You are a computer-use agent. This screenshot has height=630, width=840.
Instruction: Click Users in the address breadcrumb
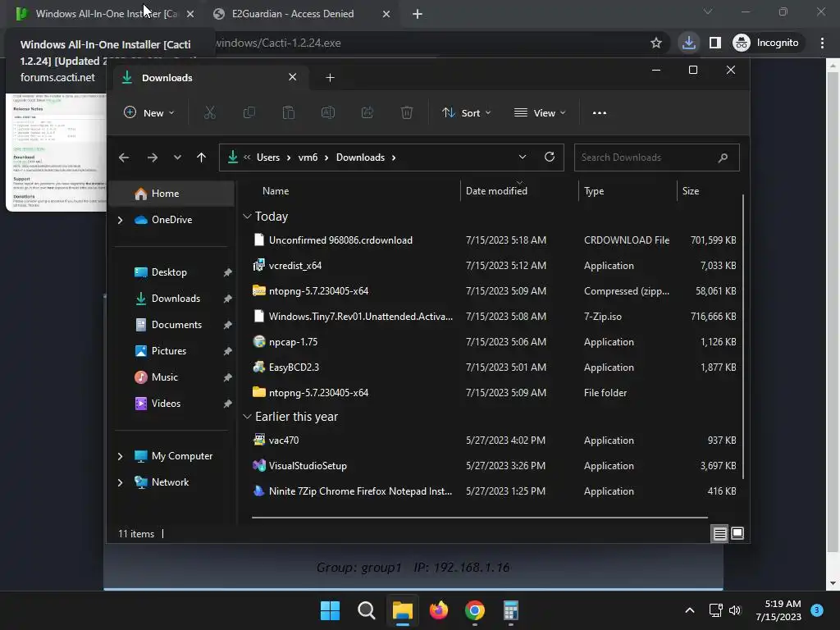point(268,157)
